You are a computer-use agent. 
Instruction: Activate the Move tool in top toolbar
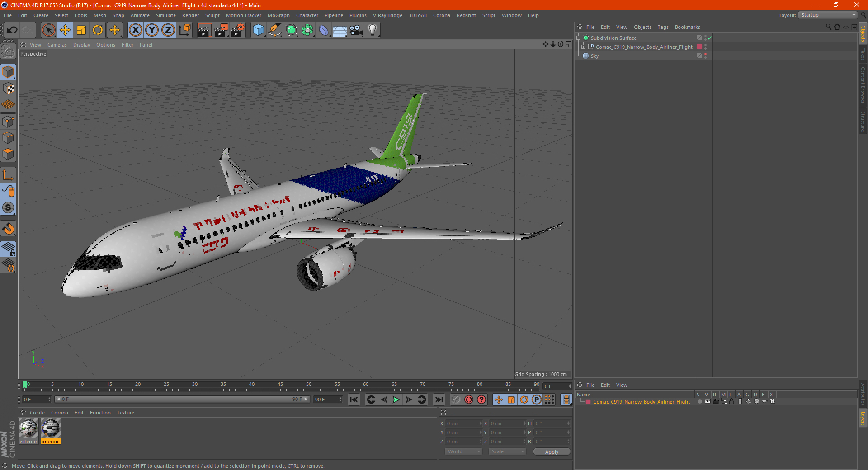pyautogui.click(x=65, y=30)
